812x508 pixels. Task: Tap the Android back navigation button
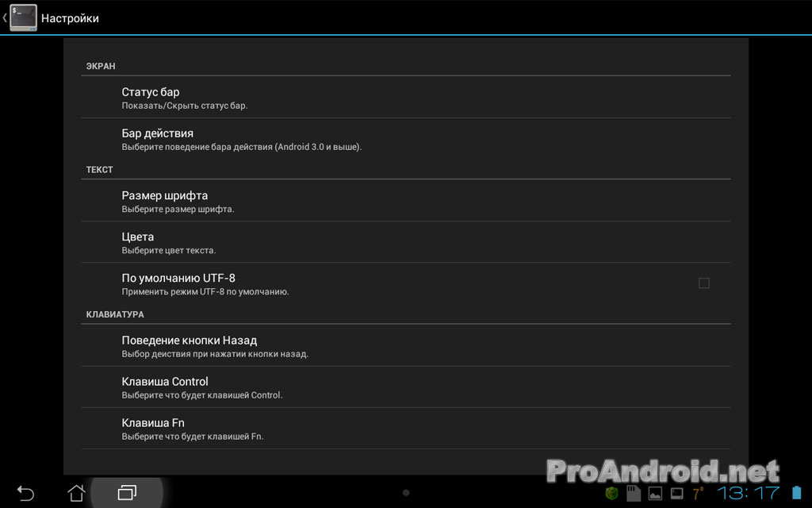pos(25,492)
